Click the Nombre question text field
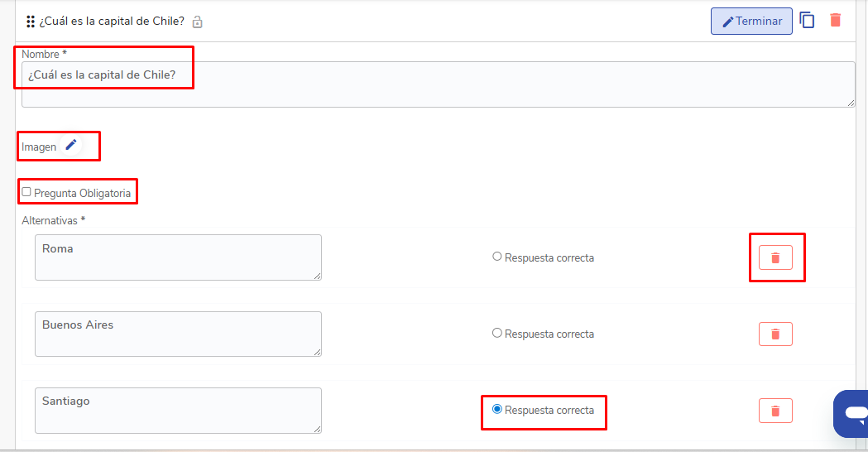This screenshot has height=452, width=868. tap(437, 84)
